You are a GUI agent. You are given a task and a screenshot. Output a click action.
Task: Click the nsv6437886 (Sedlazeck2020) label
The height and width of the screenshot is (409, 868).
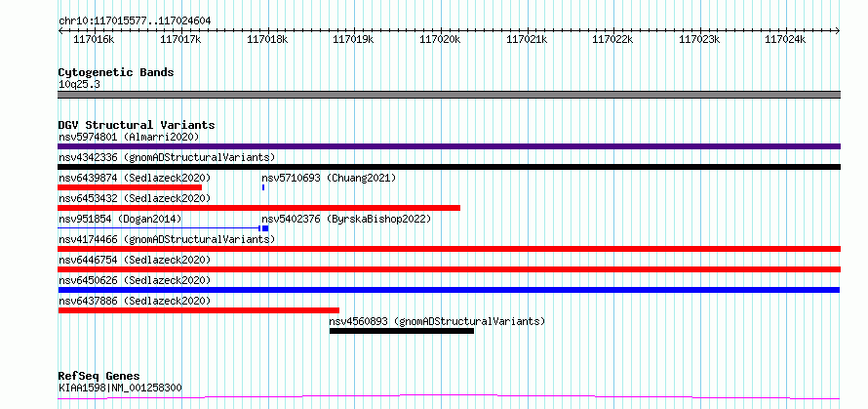(135, 301)
